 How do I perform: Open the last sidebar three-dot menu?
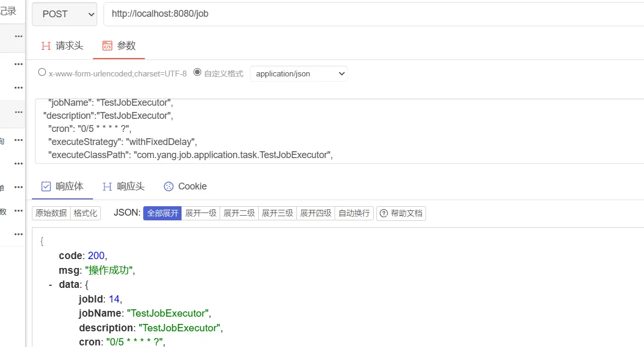click(x=19, y=234)
